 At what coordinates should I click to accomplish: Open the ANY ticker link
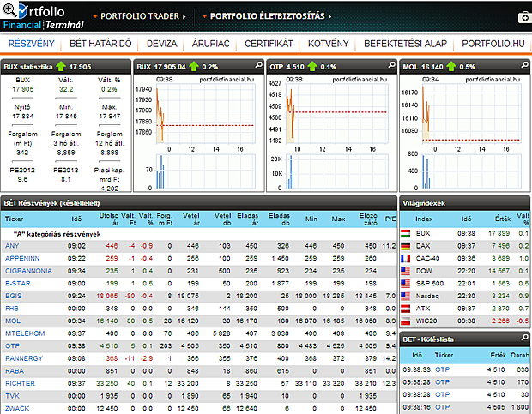pos(12,246)
